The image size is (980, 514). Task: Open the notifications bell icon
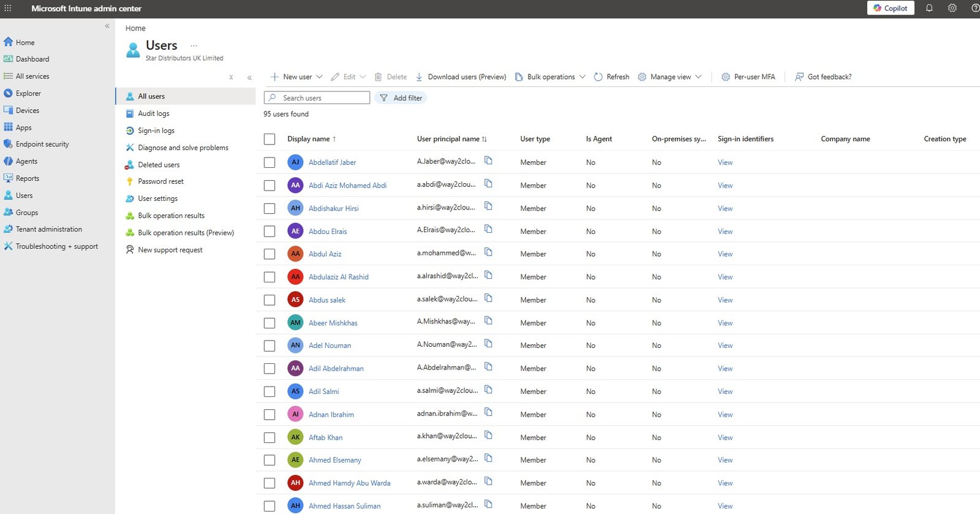point(929,8)
